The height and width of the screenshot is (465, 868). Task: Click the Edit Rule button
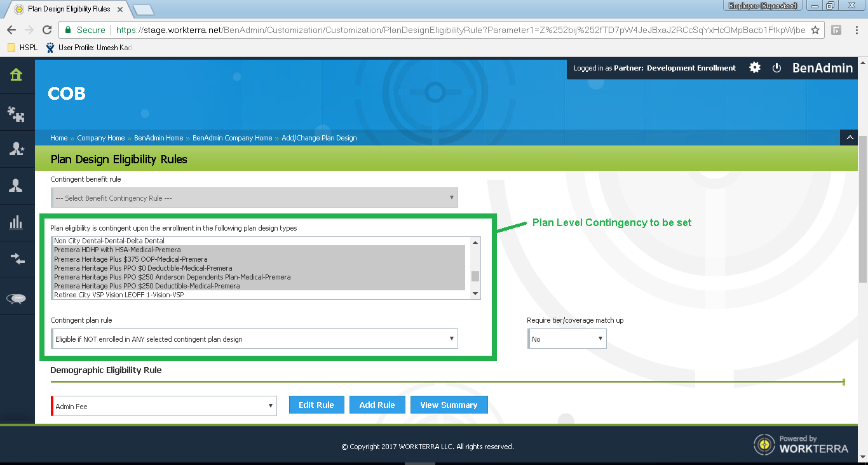[x=316, y=405]
